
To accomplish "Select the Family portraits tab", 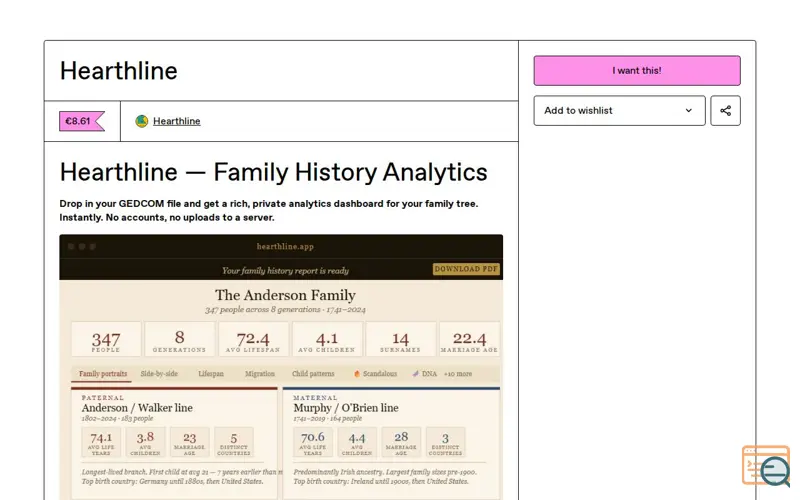I will point(103,373).
